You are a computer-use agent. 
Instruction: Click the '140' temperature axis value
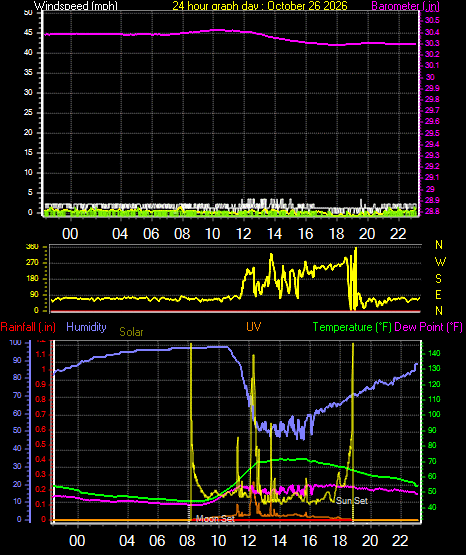[x=434, y=353]
